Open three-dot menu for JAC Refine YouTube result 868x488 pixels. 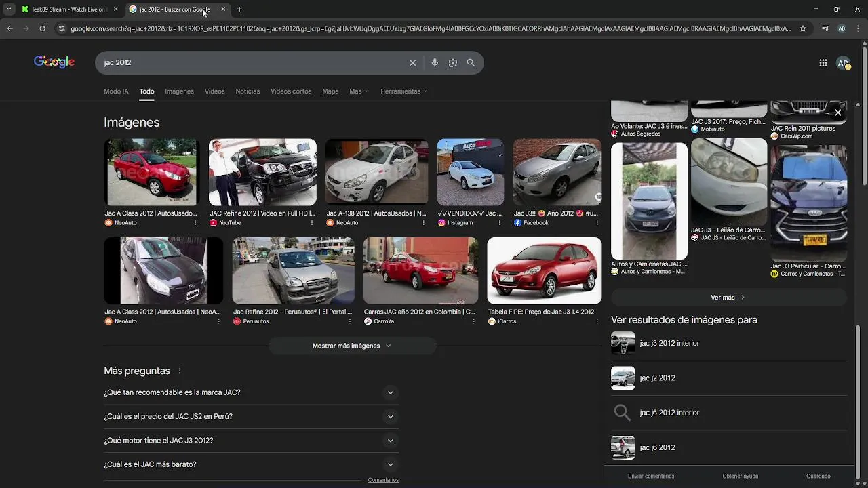pos(312,222)
